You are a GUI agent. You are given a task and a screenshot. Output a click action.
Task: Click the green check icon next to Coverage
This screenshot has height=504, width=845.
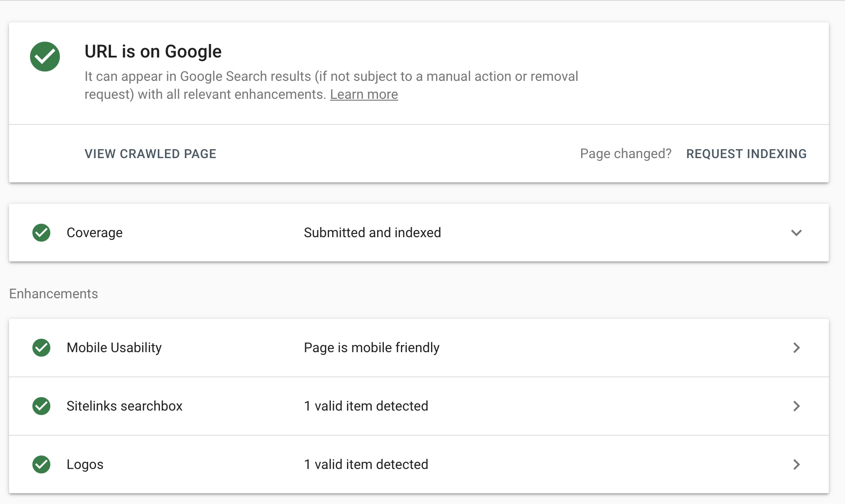click(x=41, y=233)
